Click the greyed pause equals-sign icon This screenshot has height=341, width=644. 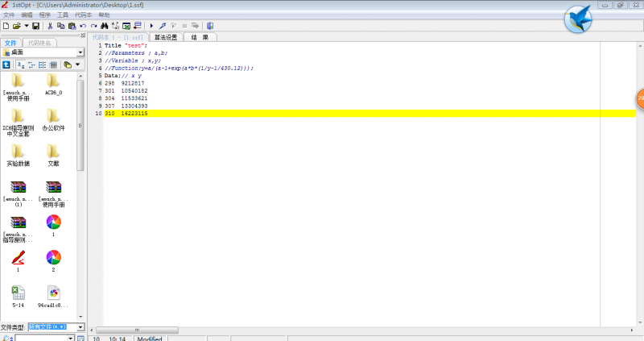(x=184, y=26)
